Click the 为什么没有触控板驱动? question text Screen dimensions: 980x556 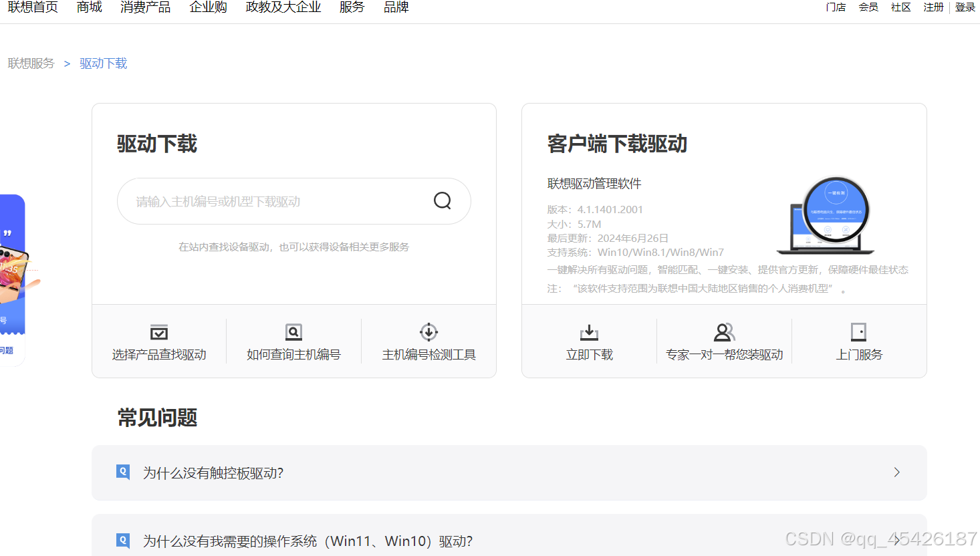(213, 473)
